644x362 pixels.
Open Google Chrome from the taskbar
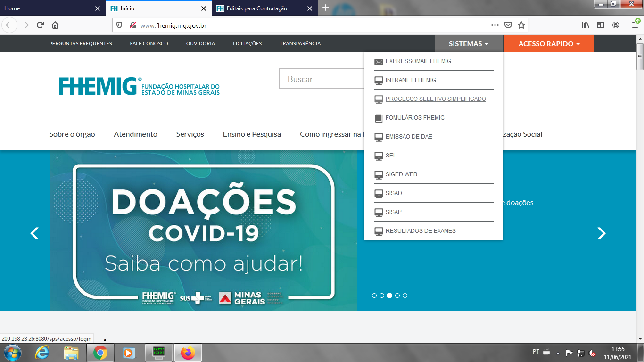pos(100,353)
